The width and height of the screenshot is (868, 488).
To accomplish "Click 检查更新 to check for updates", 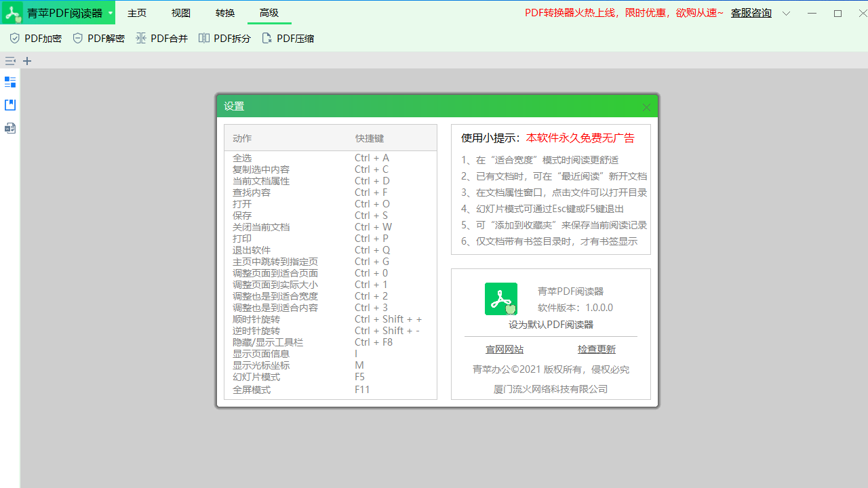I will (x=597, y=348).
